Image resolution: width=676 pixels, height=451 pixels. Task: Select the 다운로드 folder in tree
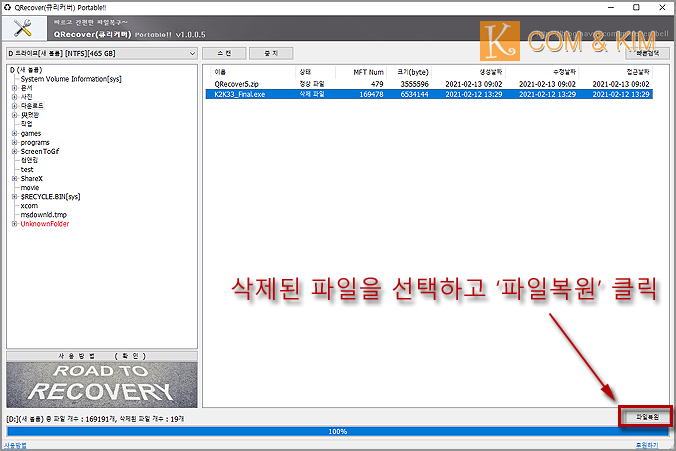(32, 106)
